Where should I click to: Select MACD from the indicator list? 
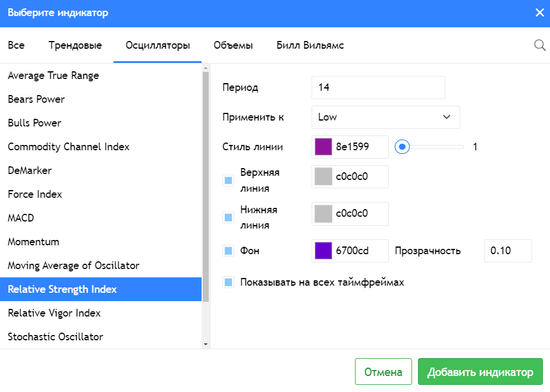click(x=21, y=218)
